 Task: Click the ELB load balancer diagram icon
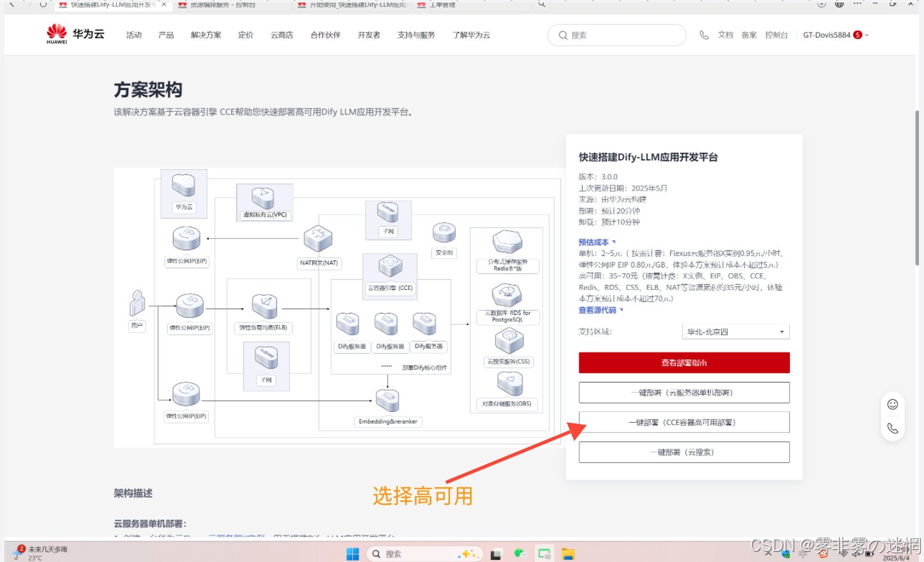[x=264, y=306]
